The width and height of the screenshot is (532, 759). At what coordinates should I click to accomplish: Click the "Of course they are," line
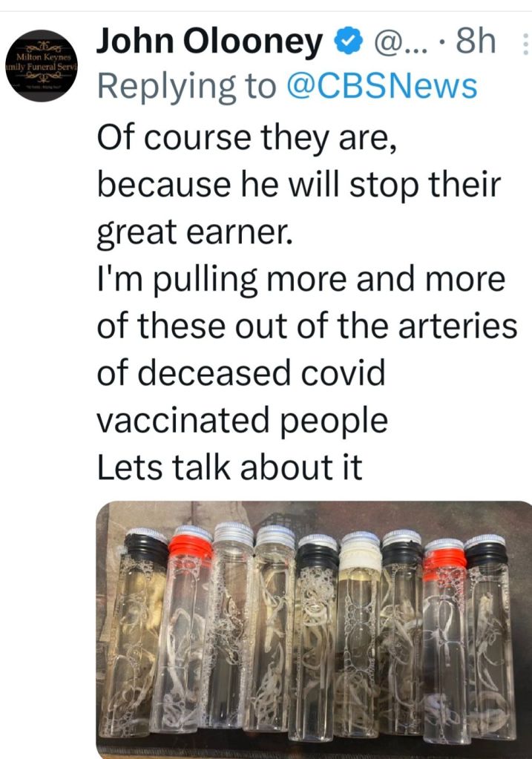pyautogui.click(x=249, y=137)
